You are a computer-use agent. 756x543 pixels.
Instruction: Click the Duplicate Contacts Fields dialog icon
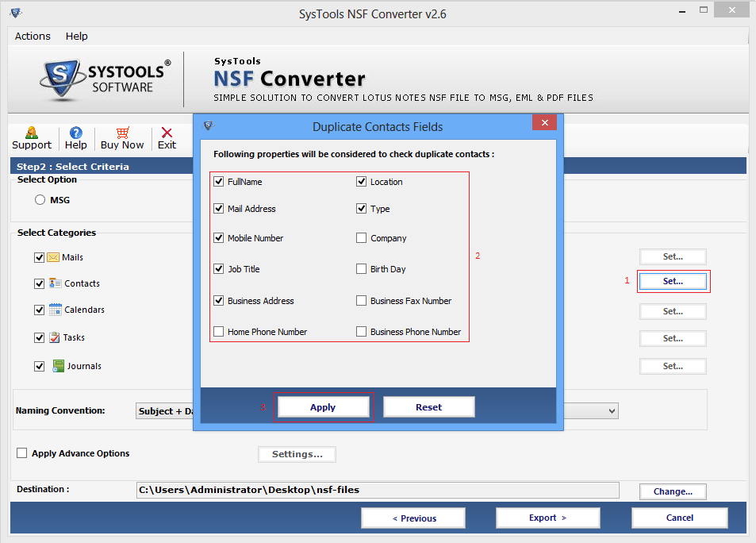point(209,126)
